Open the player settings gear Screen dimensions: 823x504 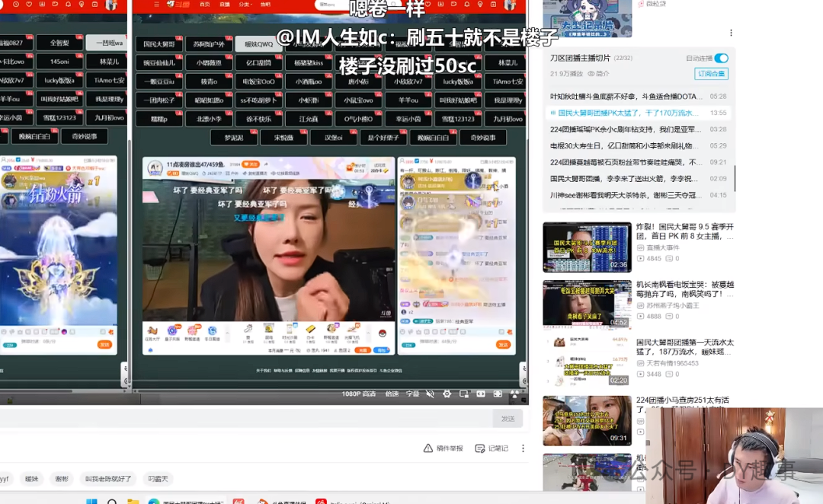447,394
